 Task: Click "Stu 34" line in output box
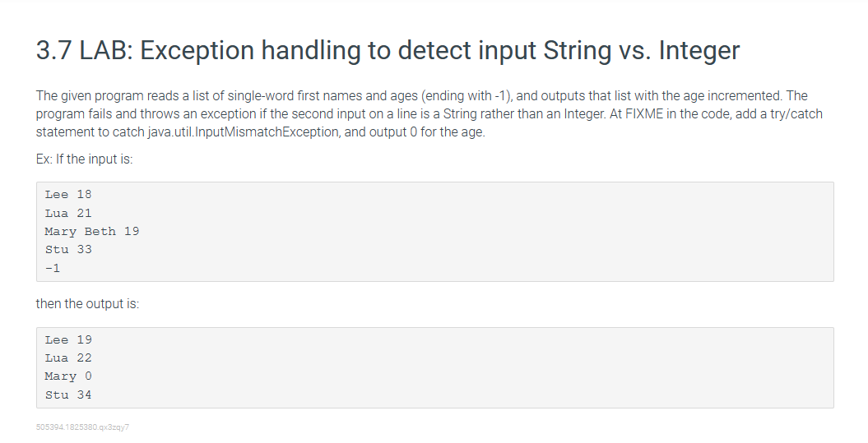click(68, 395)
